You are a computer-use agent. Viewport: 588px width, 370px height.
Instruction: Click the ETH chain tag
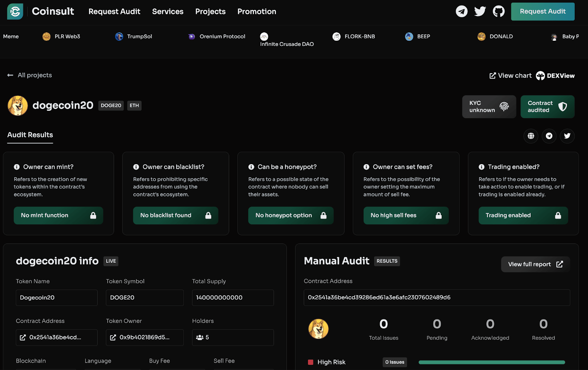click(x=135, y=106)
